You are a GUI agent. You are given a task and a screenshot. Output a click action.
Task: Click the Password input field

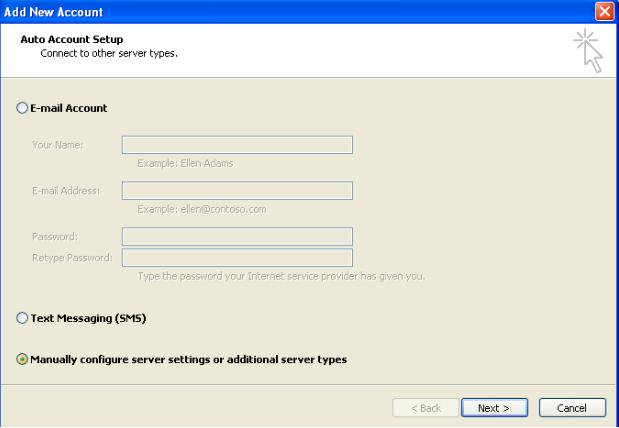[237, 237]
